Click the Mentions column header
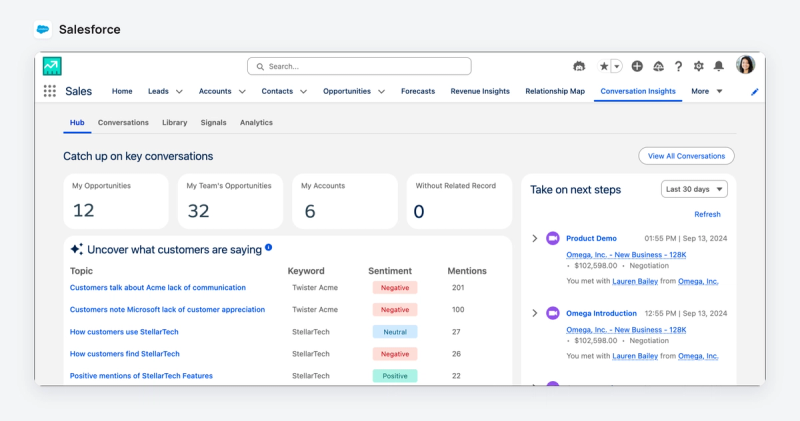The image size is (800, 421). coord(467,271)
